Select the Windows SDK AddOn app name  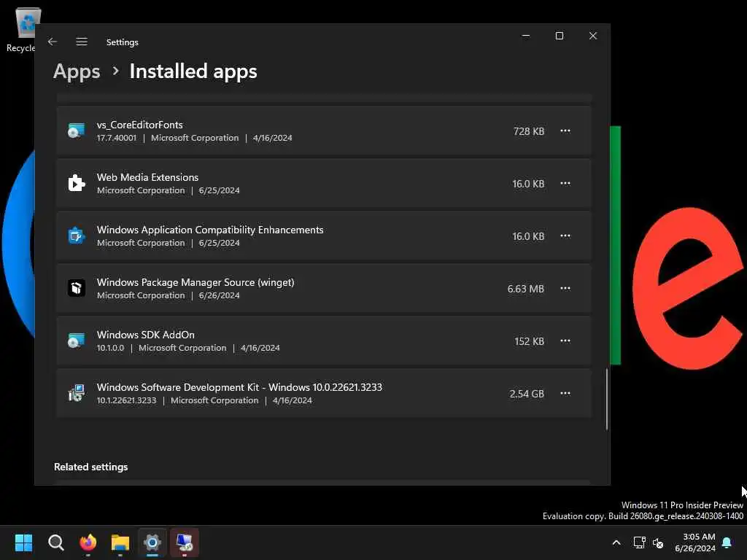[146, 335]
